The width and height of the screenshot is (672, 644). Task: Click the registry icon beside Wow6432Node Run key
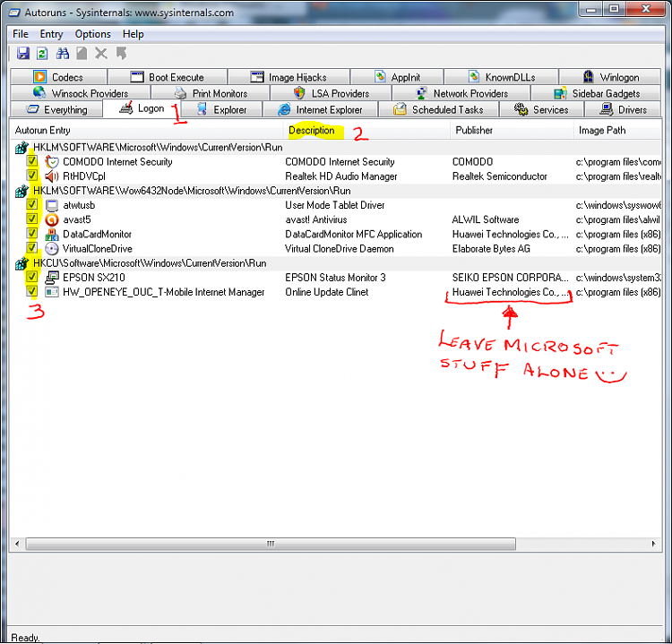(22, 191)
